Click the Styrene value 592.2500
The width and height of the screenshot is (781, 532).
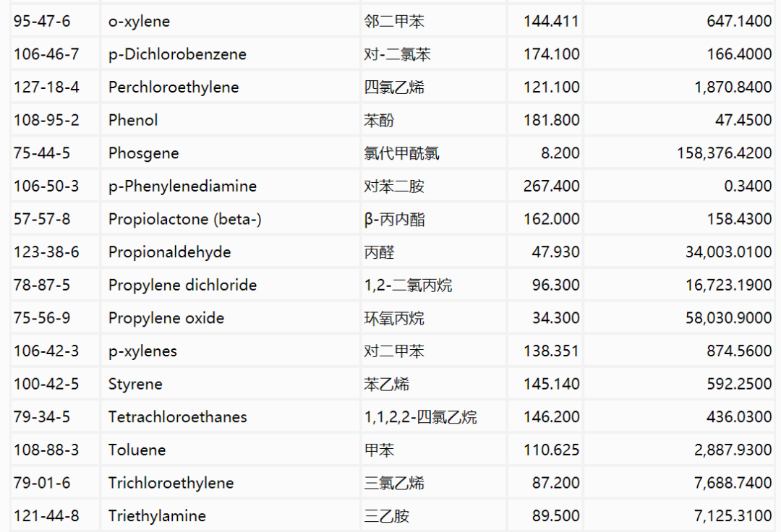[739, 384]
